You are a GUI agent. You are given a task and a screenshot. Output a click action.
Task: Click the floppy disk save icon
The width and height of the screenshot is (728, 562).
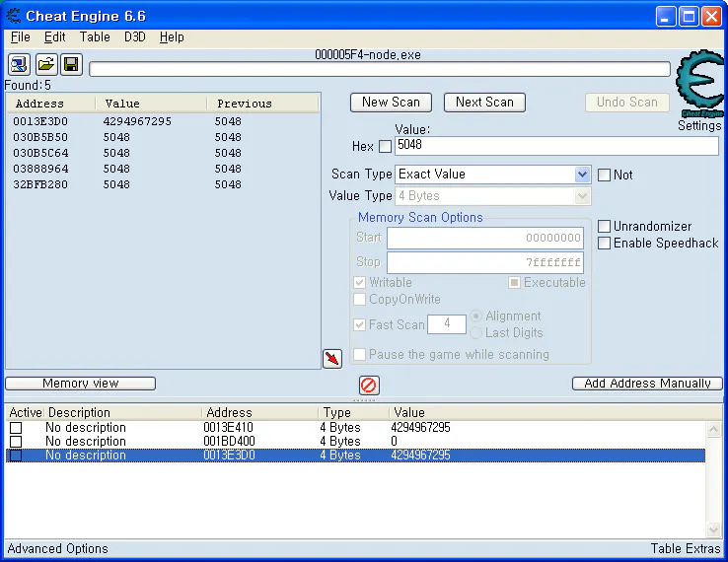pos(71,64)
